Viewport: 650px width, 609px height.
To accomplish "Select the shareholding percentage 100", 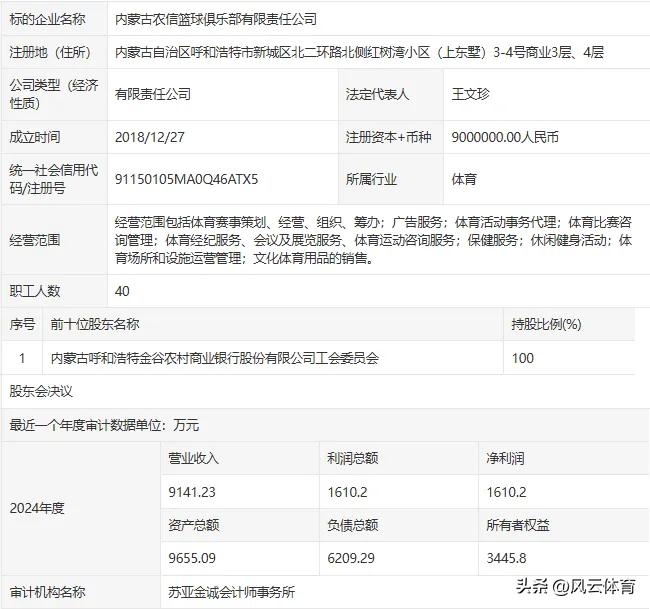I will click(x=523, y=358).
